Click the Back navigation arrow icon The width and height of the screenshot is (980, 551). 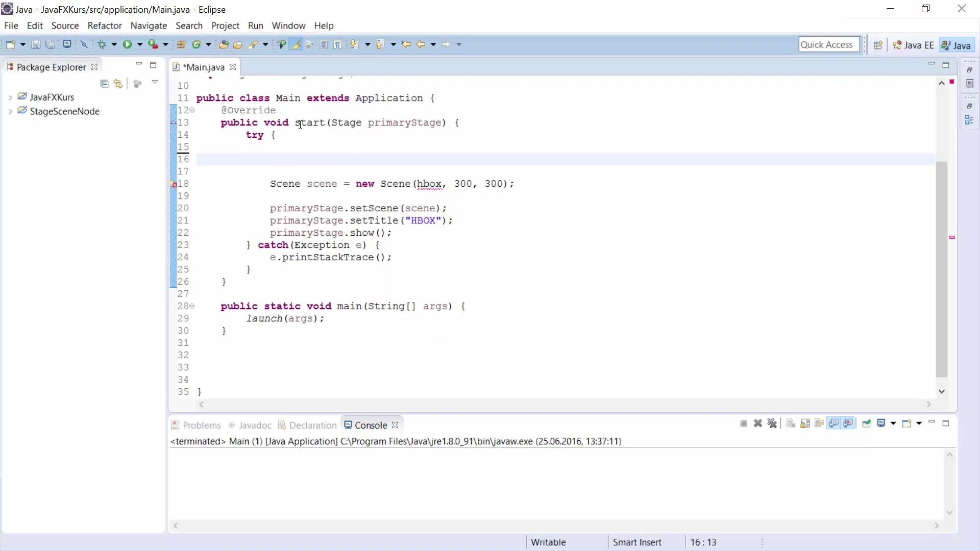421,44
